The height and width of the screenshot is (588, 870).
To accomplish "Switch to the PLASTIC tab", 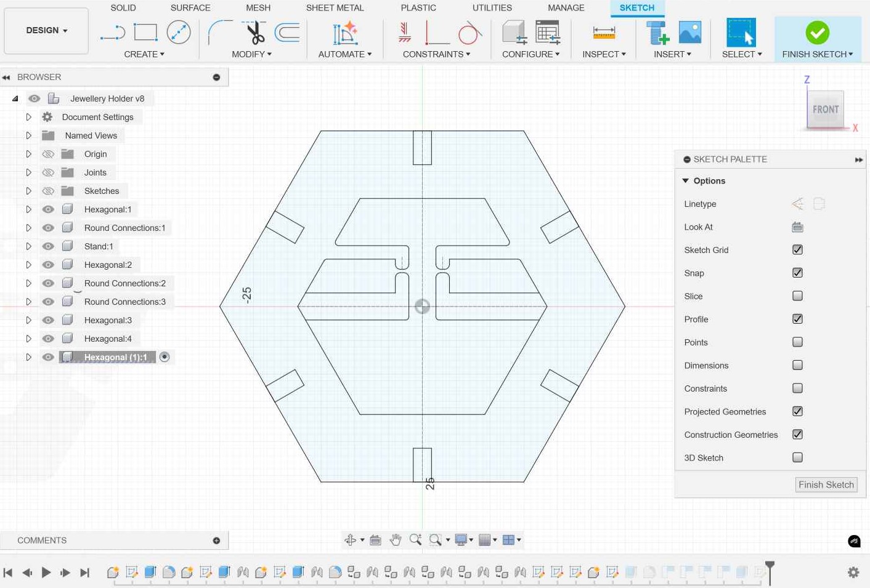I will pyautogui.click(x=418, y=8).
